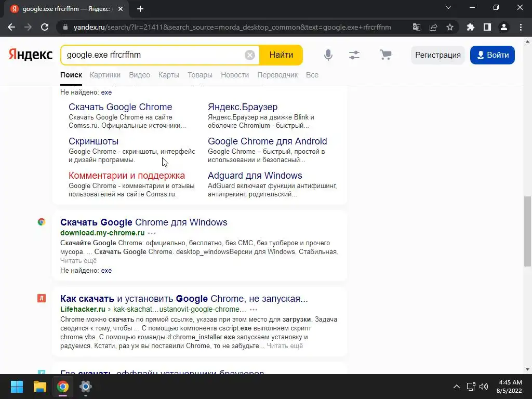
Task: Toggle Chrome side panel icon
Action: [487, 27]
